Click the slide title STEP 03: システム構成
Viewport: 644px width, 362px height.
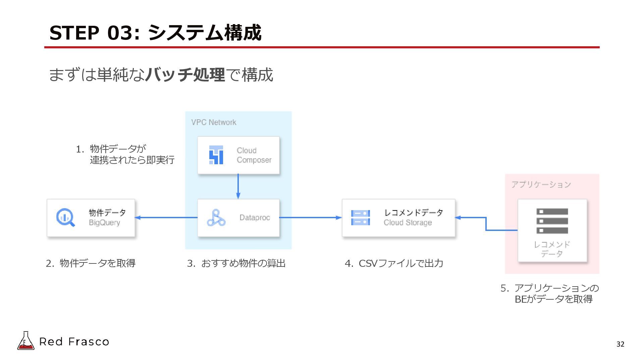coord(155,33)
